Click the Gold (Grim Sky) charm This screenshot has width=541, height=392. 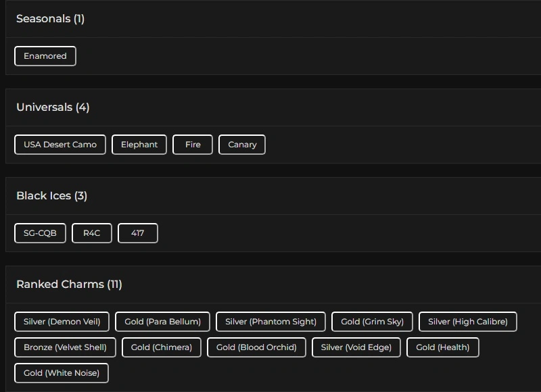372,322
